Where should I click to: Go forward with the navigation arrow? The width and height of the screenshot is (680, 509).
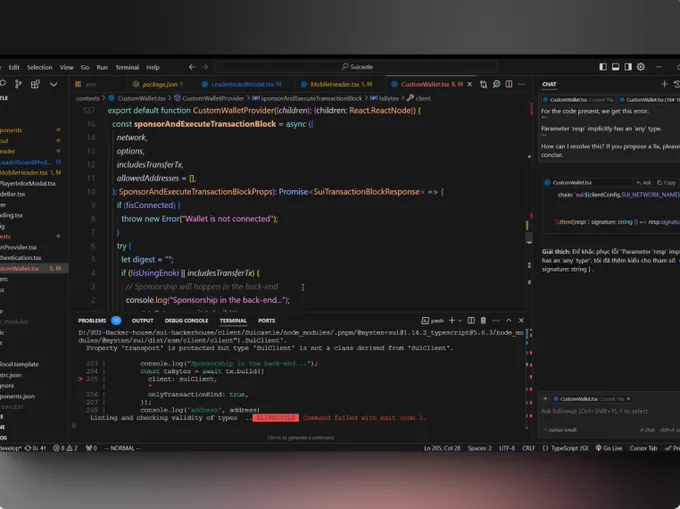[x=205, y=67]
